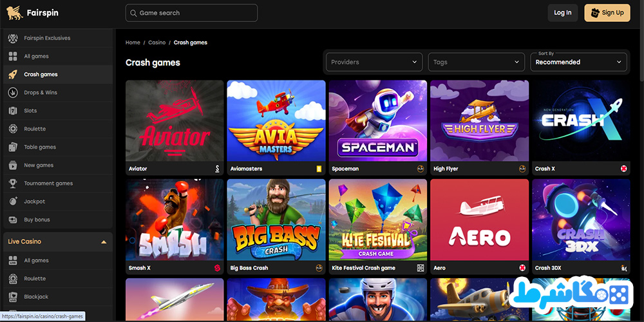Open the Big Bass Crash thumbnail
Screen dimensions: 644x322
point(276,220)
